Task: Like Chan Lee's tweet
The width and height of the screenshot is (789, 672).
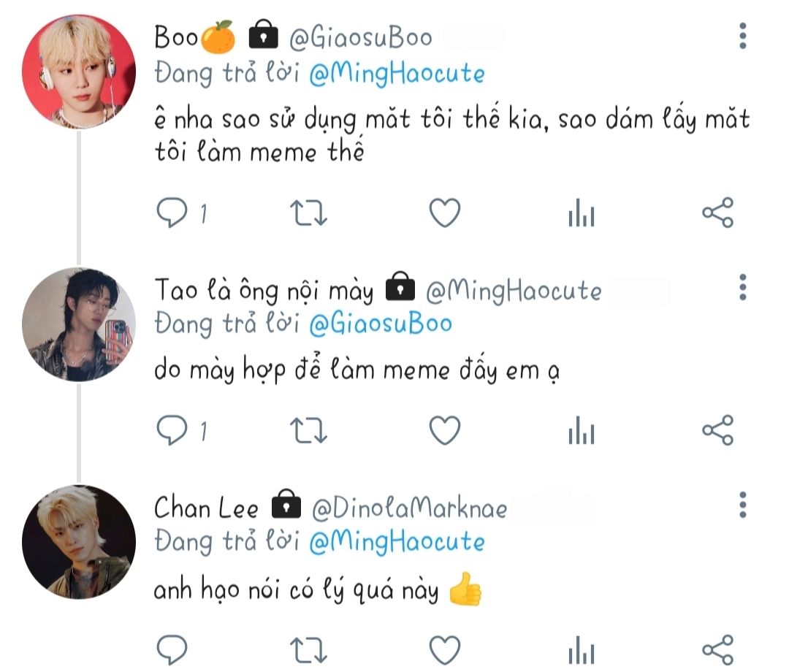Action: click(443, 649)
